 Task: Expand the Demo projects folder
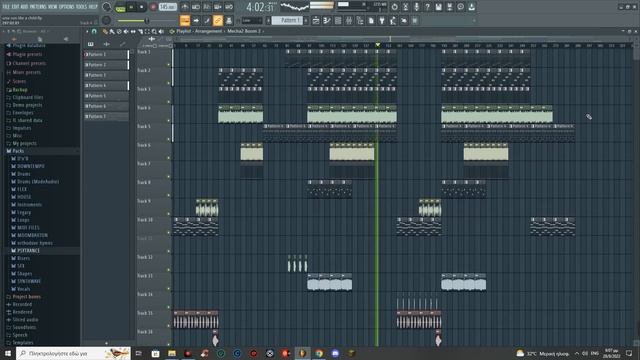click(x=27, y=105)
